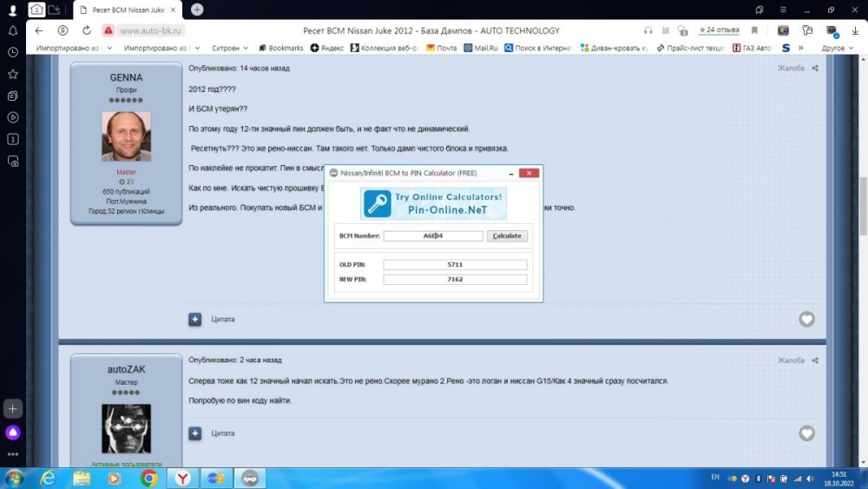Open Mail.Ru bookmark

pyautogui.click(x=481, y=48)
